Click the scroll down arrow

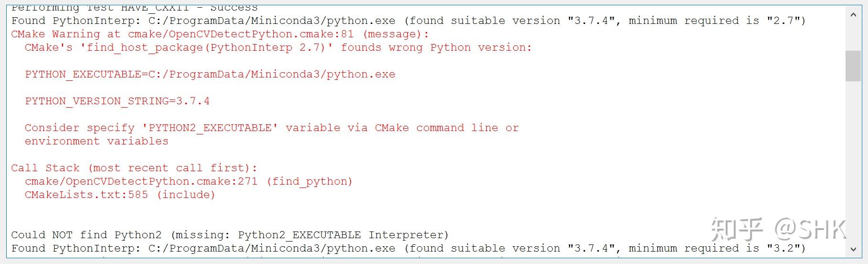853,249
